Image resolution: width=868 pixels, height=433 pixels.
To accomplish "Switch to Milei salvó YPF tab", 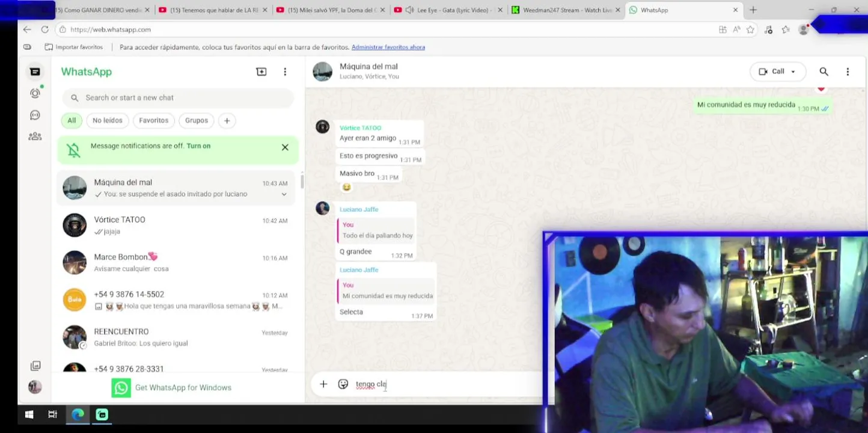I will (x=331, y=10).
